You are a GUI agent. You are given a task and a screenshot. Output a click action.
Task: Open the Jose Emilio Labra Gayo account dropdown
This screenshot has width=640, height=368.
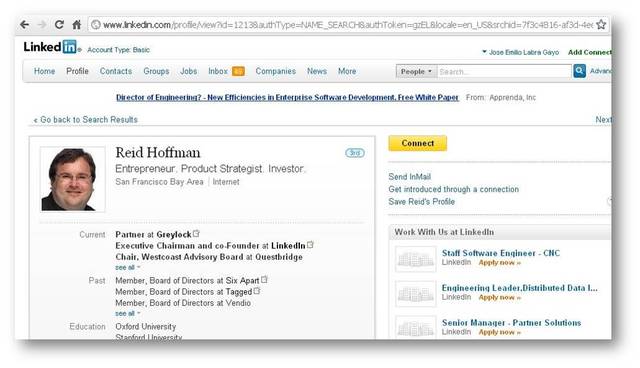click(520, 52)
